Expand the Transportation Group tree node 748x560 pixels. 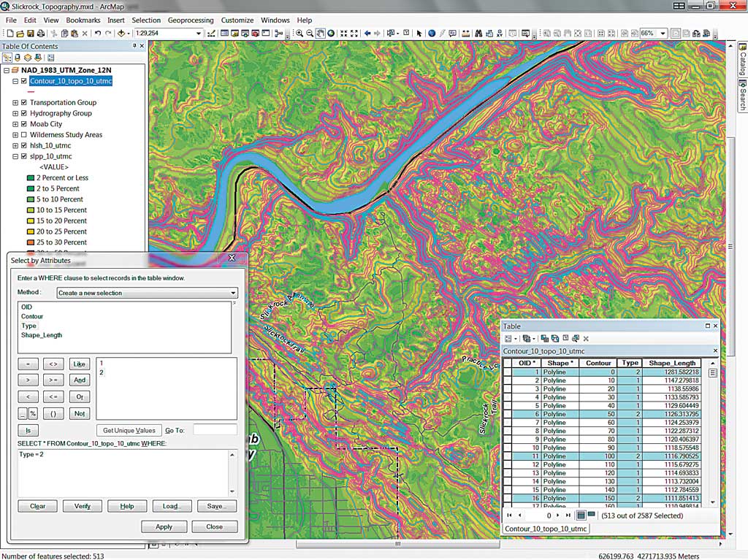[x=15, y=103]
